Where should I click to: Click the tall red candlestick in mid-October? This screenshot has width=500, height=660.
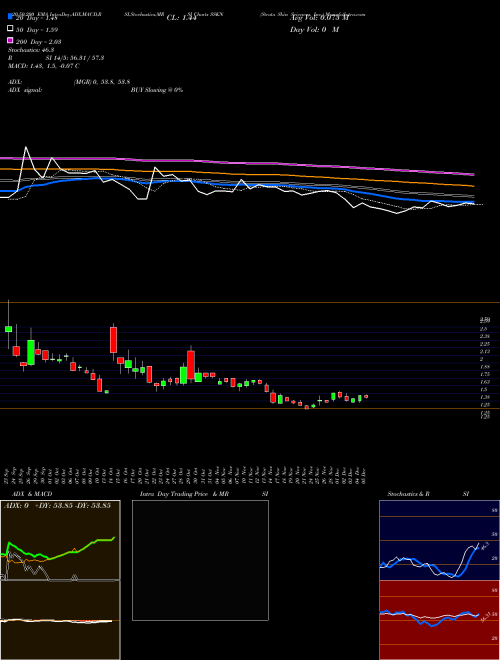tap(113, 340)
